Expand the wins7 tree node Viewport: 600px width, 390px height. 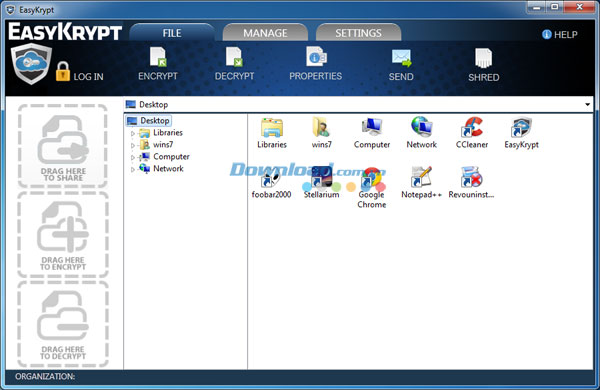coord(133,145)
